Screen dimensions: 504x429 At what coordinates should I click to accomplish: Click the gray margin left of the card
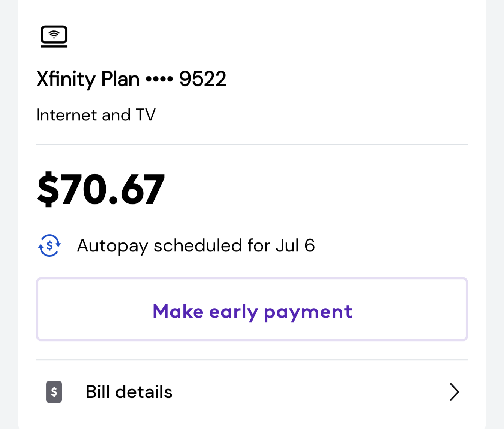pyautogui.click(x=9, y=214)
